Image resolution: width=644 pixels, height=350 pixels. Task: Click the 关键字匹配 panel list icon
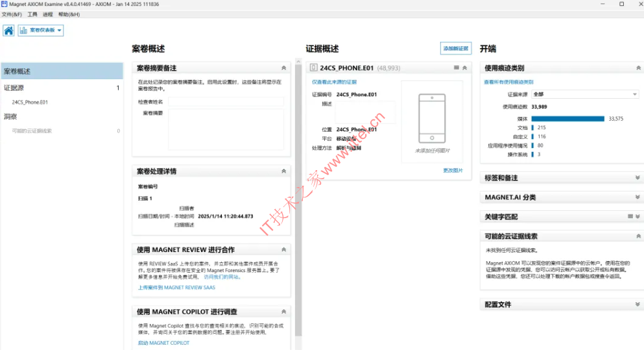pos(630,216)
